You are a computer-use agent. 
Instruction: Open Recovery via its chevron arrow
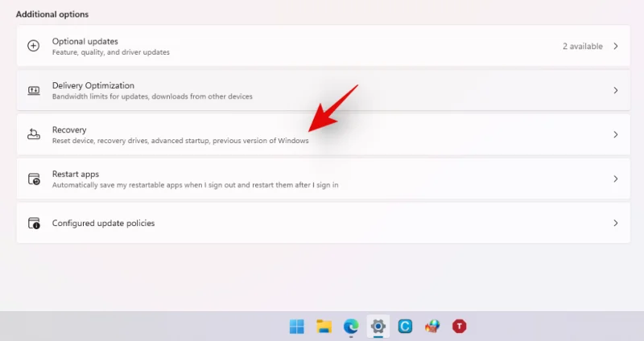point(616,134)
